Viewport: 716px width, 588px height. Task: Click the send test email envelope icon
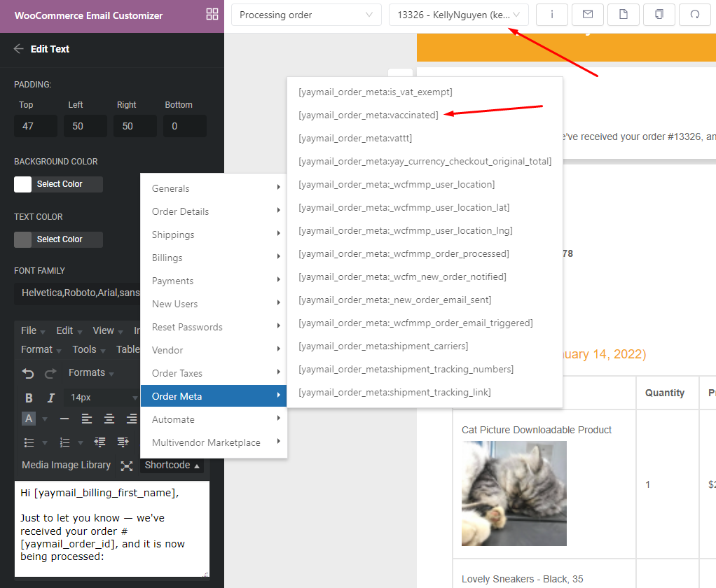click(x=588, y=15)
